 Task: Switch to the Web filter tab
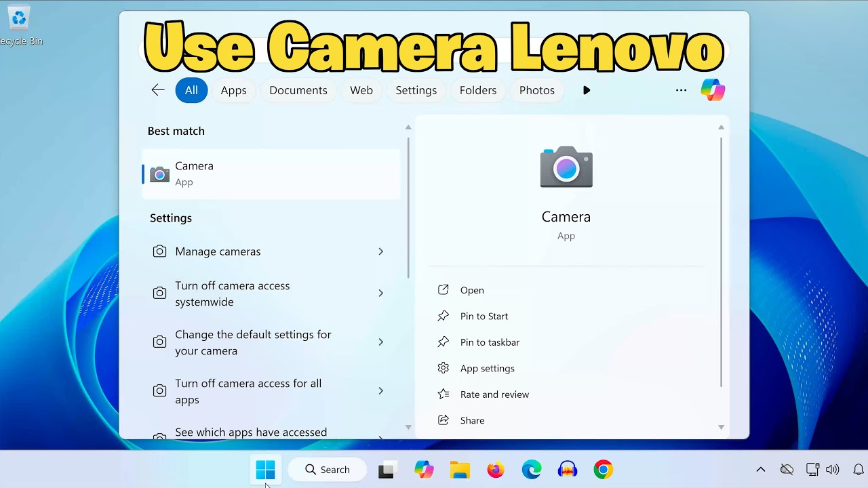tap(361, 90)
